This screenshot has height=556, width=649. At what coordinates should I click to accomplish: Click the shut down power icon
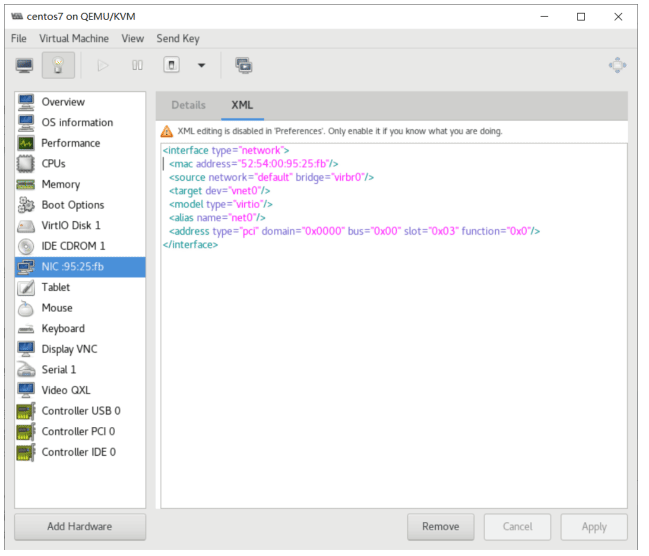coord(171,65)
